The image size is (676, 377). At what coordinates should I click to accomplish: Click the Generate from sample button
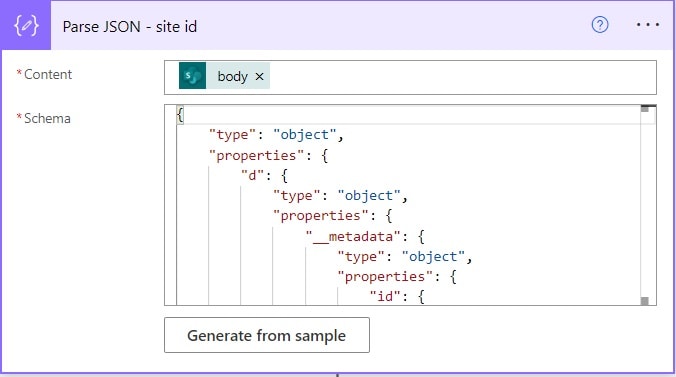(x=267, y=335)
